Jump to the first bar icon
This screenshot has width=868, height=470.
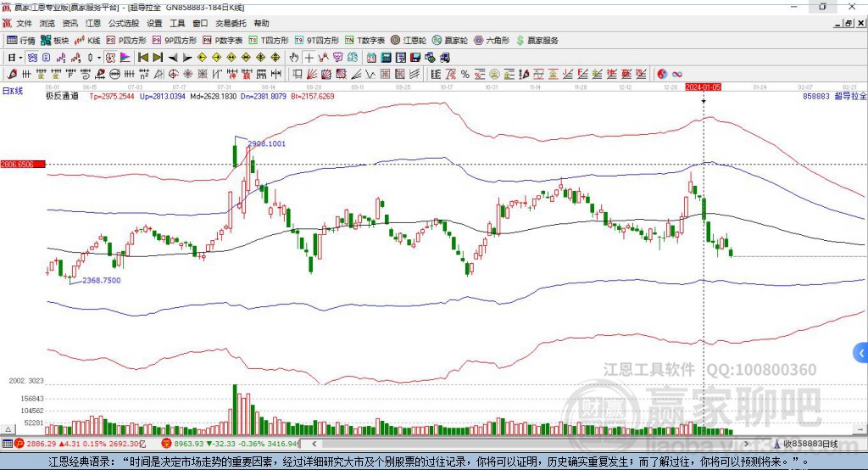pos(142,58)
